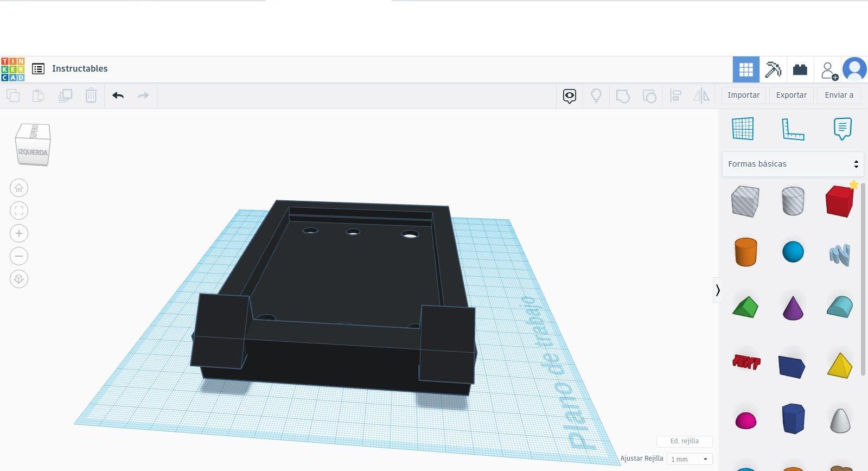Select the gray striped Cylinder hole shape
Image resolution: width=868 pixels, height=471 pixels.
click(x=793, y=201)
